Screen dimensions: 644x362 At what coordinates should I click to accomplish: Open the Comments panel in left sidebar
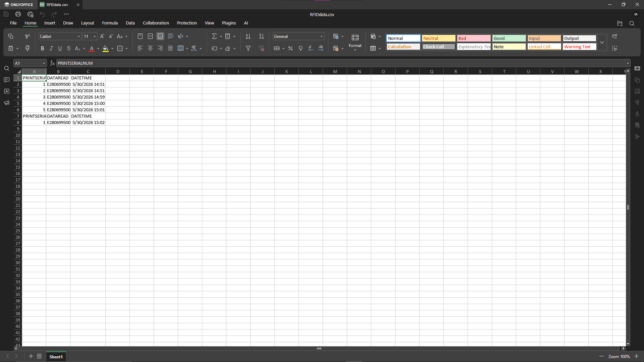(x=7, y=80)
